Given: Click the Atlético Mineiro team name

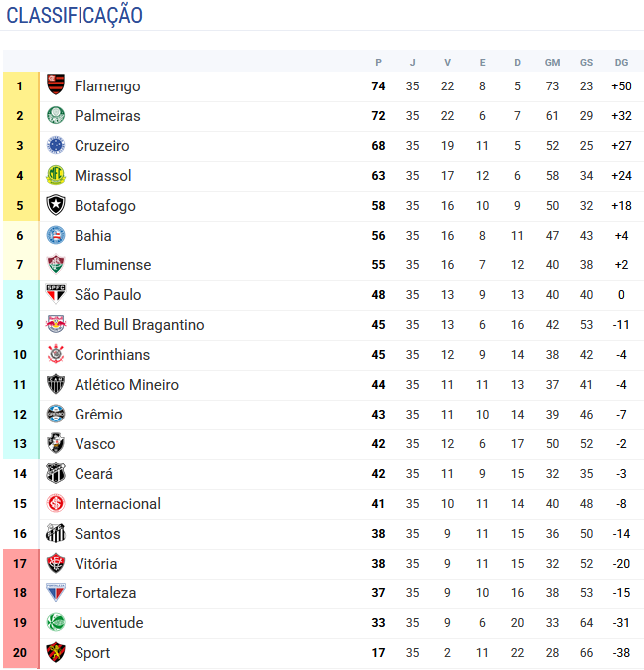Looking at the screenshot, I should point(126,385).
